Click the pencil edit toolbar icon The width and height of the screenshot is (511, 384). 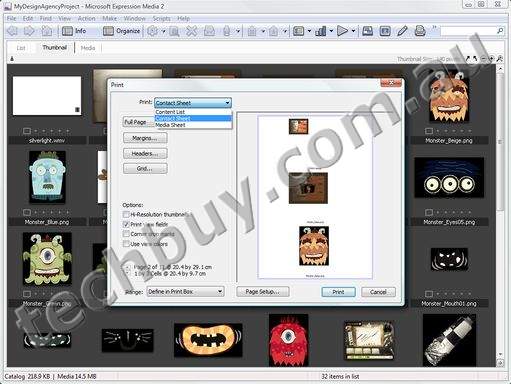click(402, 31)
